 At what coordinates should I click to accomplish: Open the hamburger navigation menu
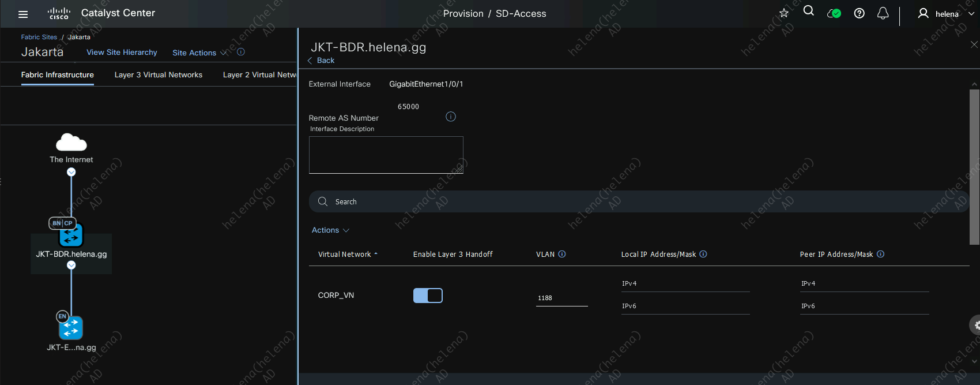[23, 14]
